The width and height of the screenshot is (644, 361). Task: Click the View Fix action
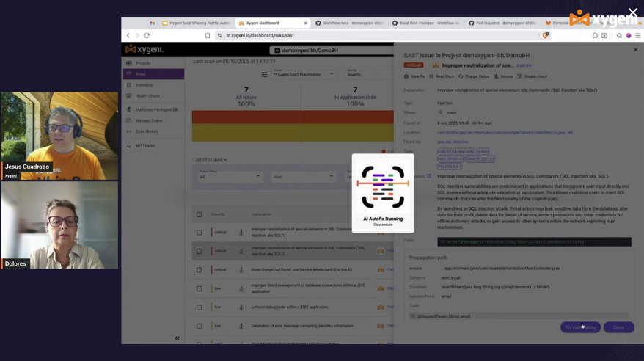[x=414, y=76]
